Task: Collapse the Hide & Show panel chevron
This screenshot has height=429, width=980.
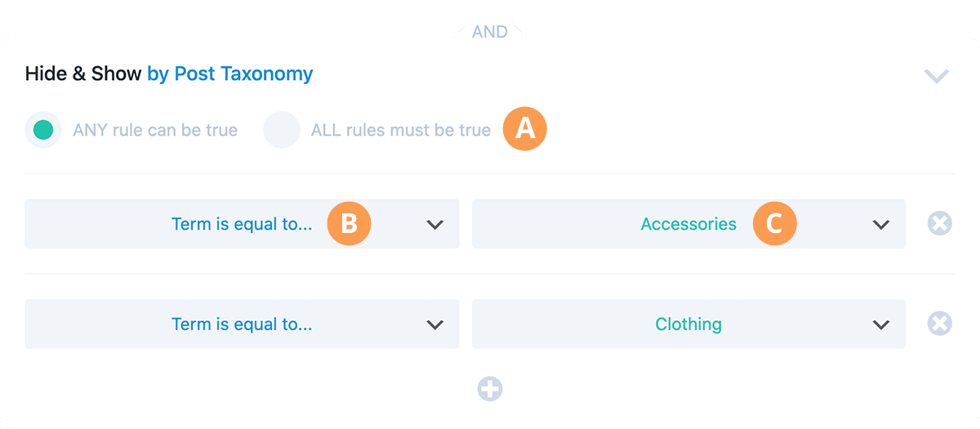Action: (x=936, y=76)
